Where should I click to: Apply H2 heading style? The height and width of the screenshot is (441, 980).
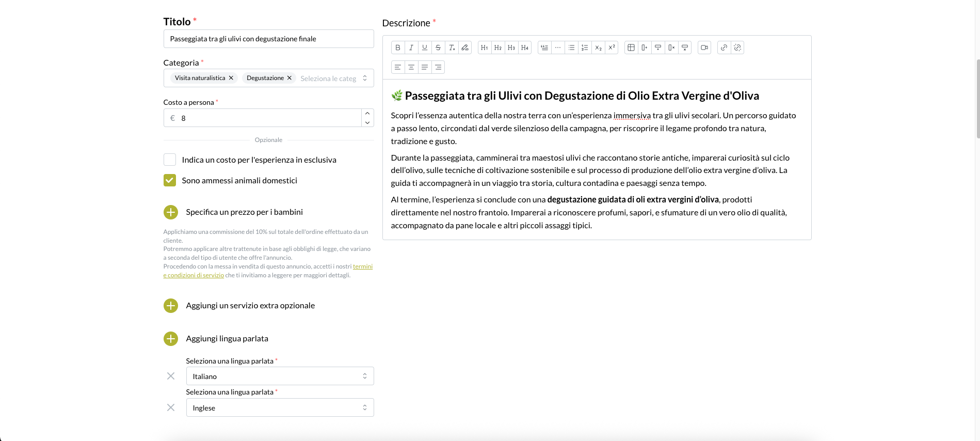pos(497,48)
